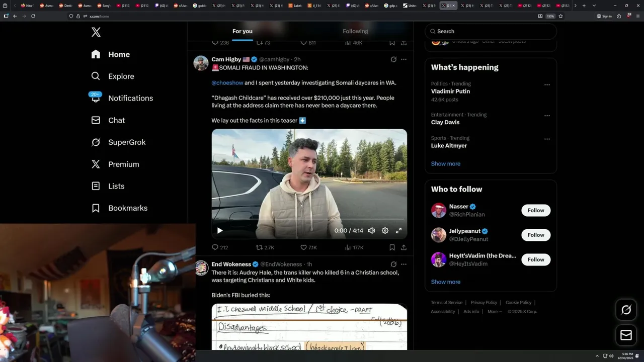Open the Notifications bell icon
644x362 pixels.
[x=96, y=98]
